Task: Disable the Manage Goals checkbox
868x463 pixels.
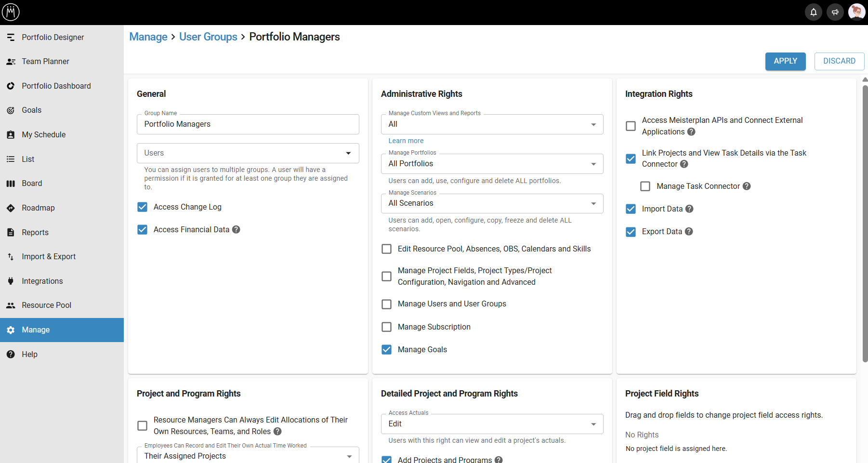Action: click(x=386, y=350)
